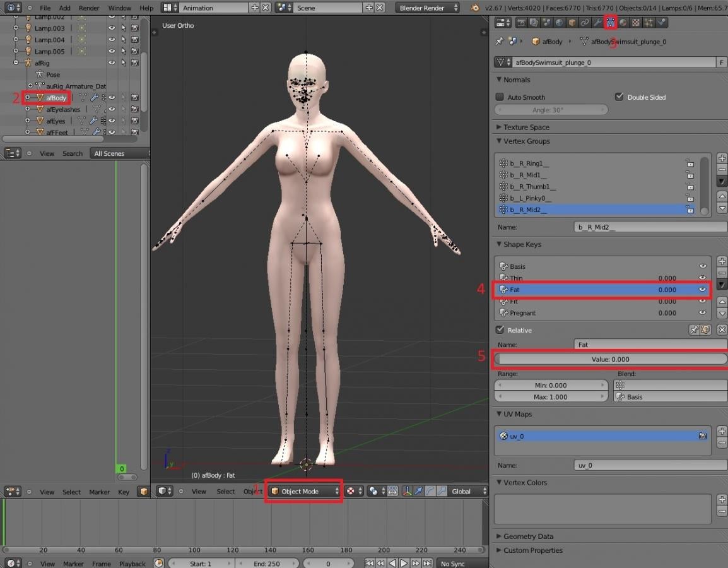Screen dimensions: 728x568
Task: Click the shape key Name field 'Fat'
Action: [x=651, y=345]
